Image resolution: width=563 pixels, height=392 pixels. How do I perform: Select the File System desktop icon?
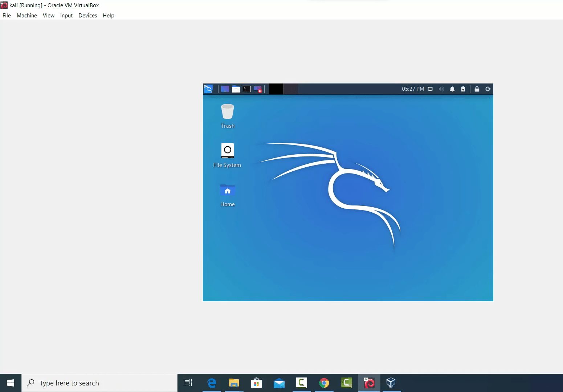pos(227,155)
